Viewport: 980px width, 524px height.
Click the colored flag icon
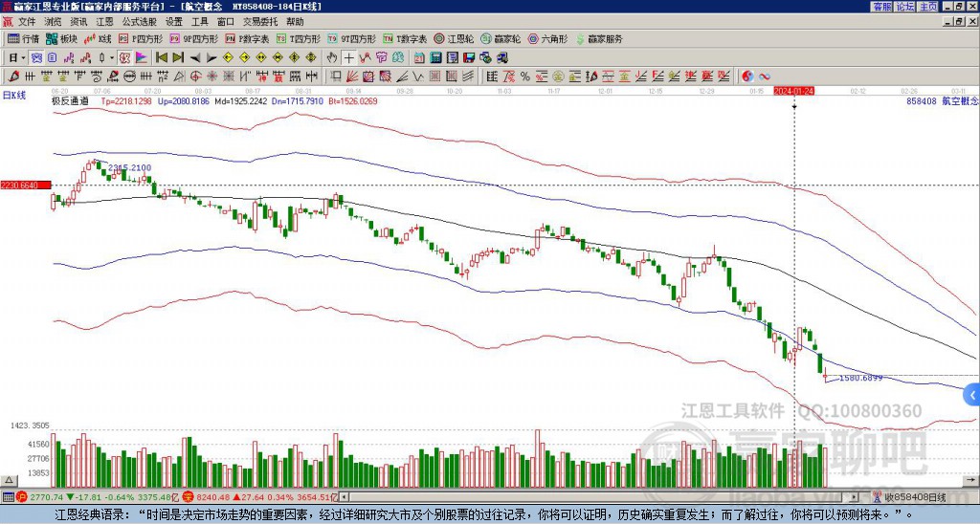(142, 57)
